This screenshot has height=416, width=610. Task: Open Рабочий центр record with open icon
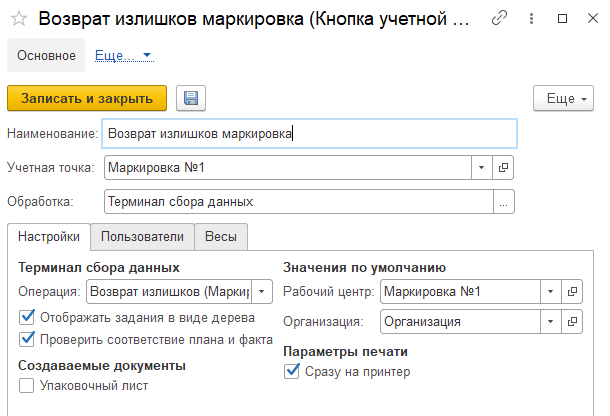[573, 291]
